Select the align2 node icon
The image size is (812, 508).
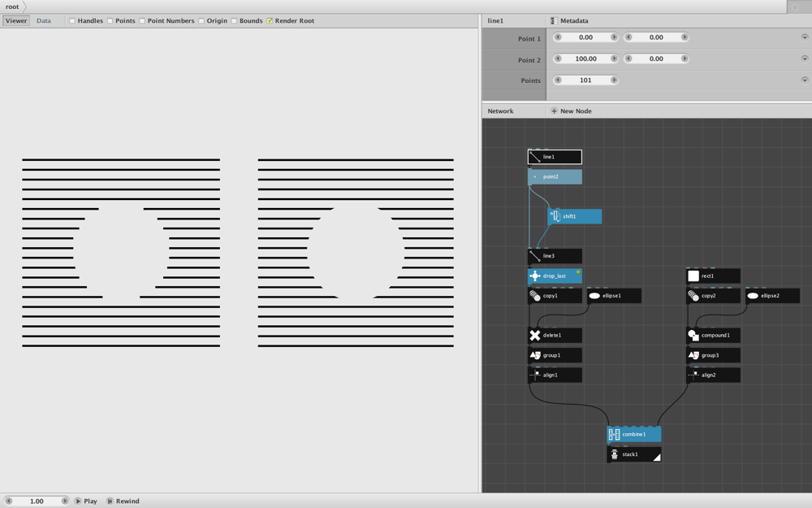pyautogui.click(x=693, y=375)
